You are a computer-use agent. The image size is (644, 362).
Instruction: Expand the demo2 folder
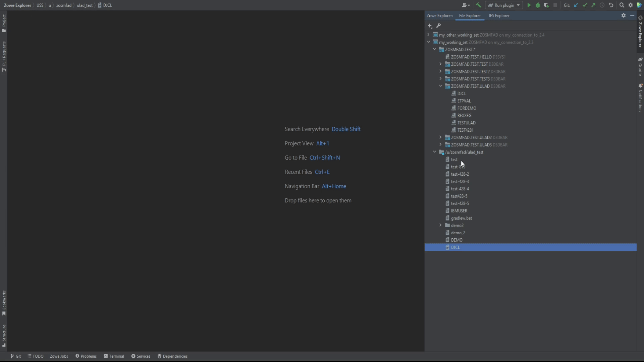[440, 225]
